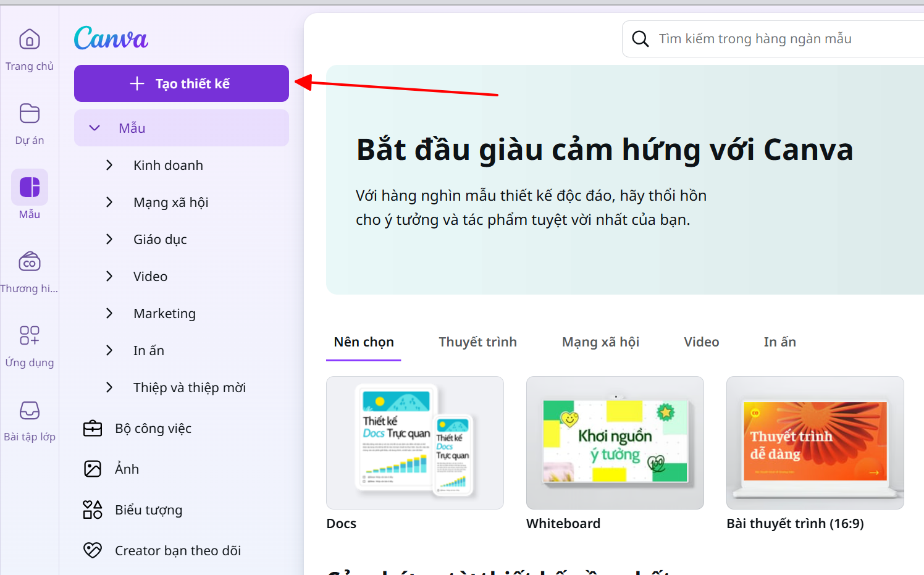The image size is (924, 575).
Task: Select the Bộ công việc briefcase icon
Action: point(93,428)
